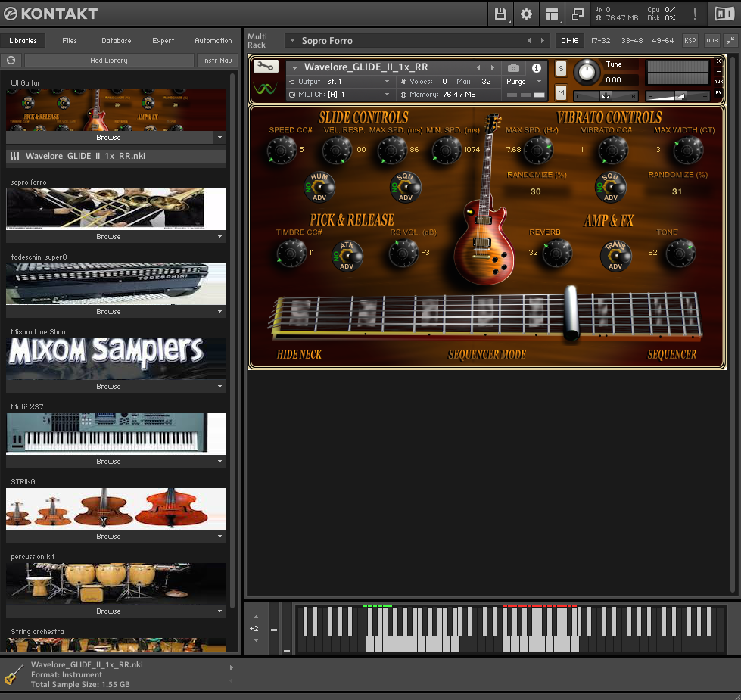Switch to the Automation tab
The image size is (741, 700).
pyautogui.click(x=213, y=41)
